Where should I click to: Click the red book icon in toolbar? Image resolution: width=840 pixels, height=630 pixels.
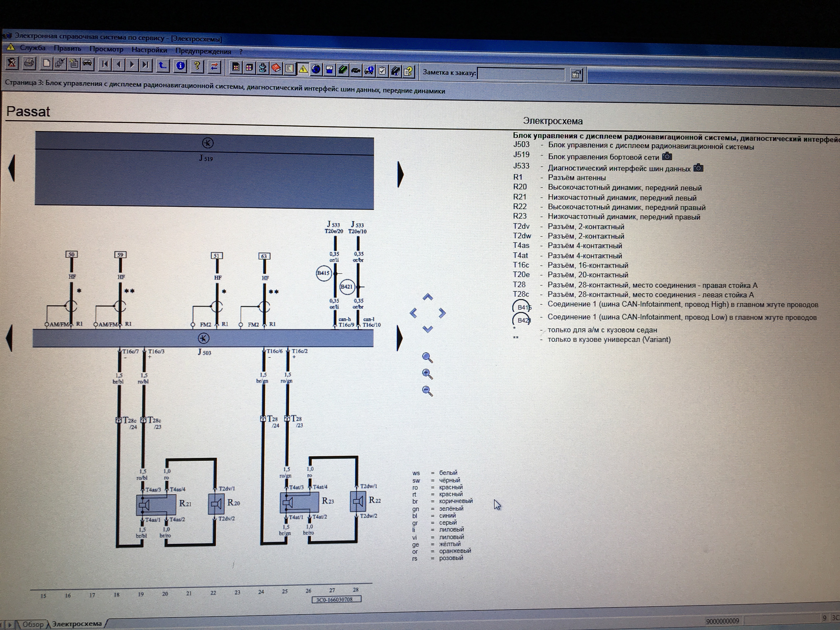(276, 68)
